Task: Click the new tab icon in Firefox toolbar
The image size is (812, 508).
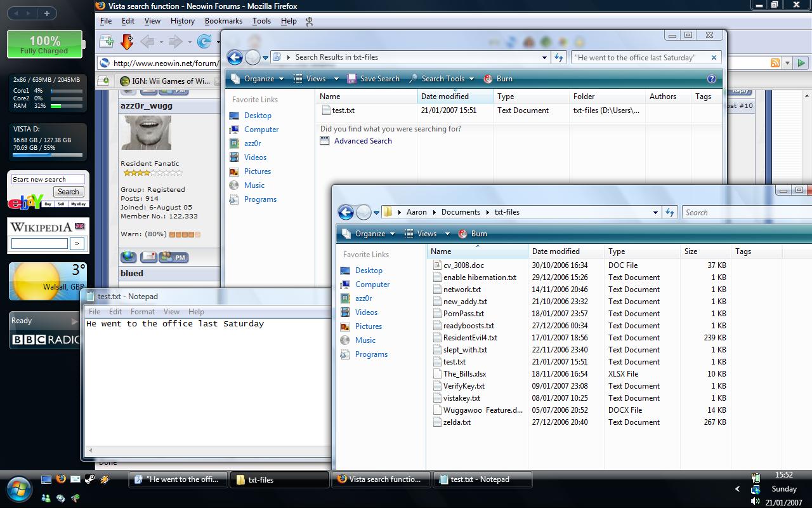Action: pos(106,42)
